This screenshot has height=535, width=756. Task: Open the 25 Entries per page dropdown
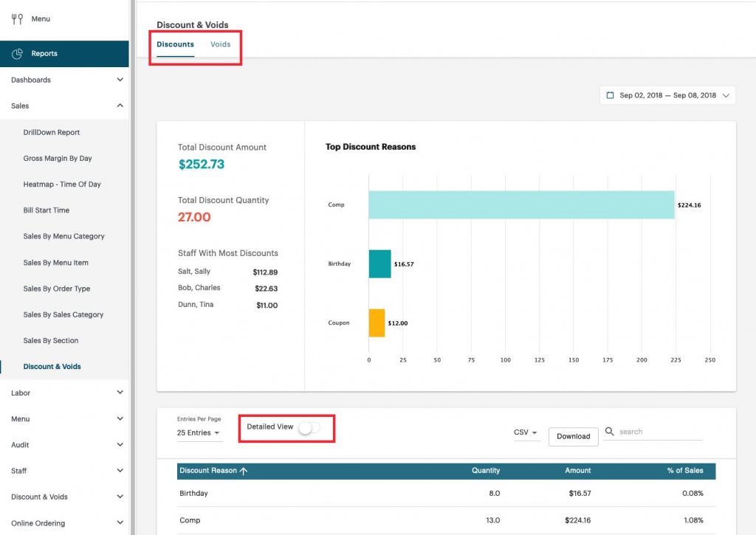tap(198, 433)
